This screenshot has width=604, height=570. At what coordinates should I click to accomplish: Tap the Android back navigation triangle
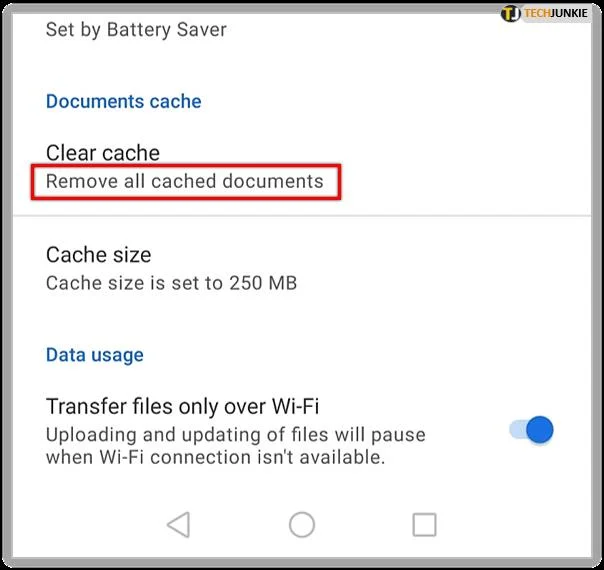pyautogui.click(x=179, y=525)
